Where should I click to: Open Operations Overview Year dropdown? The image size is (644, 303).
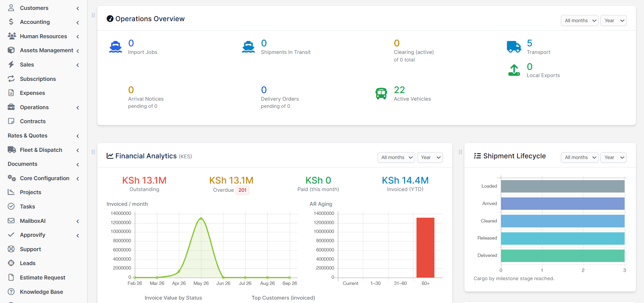(613, 20)
